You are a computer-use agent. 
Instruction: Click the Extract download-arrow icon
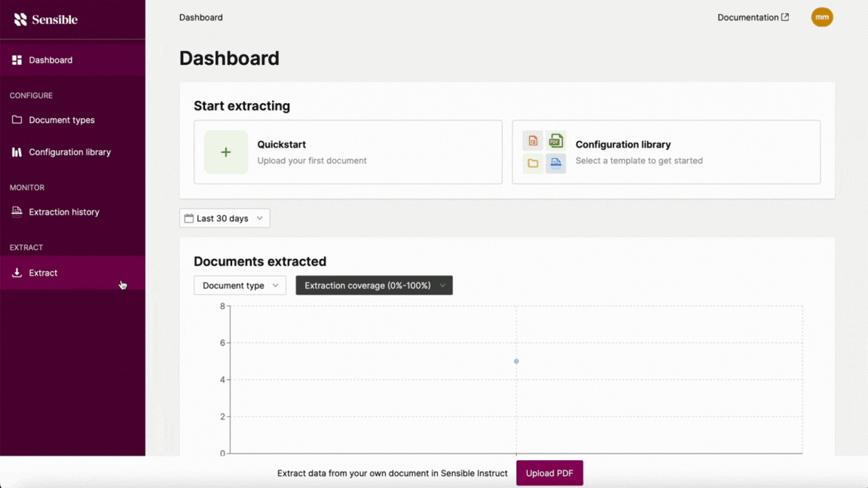point(17,272)
